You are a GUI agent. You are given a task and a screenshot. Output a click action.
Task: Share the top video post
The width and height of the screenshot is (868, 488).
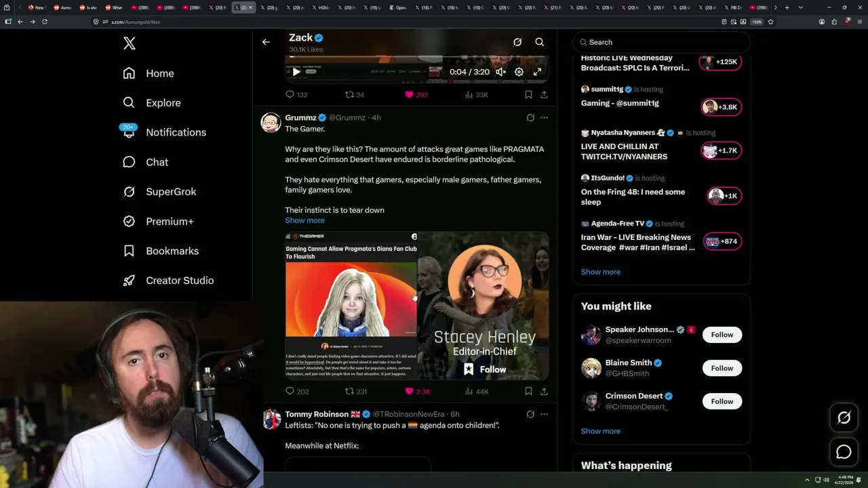click(x=544, y=95)
